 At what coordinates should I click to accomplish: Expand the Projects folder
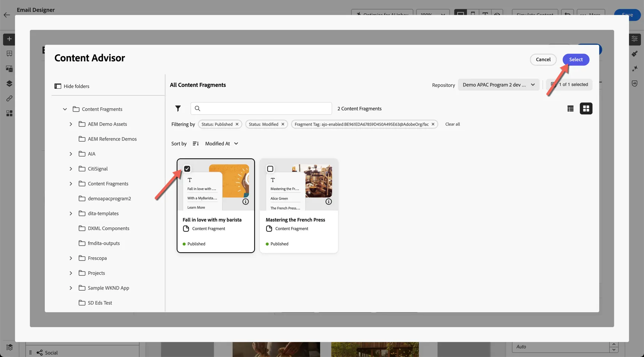(71, 273)
